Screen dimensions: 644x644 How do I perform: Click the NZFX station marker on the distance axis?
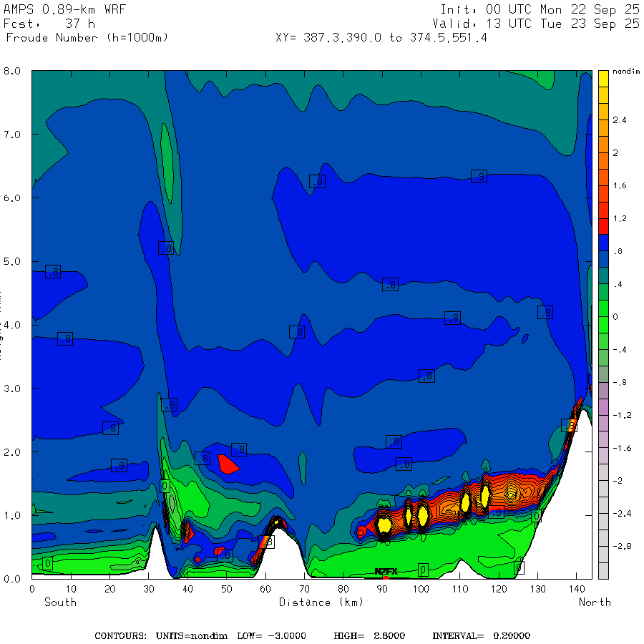386,572
